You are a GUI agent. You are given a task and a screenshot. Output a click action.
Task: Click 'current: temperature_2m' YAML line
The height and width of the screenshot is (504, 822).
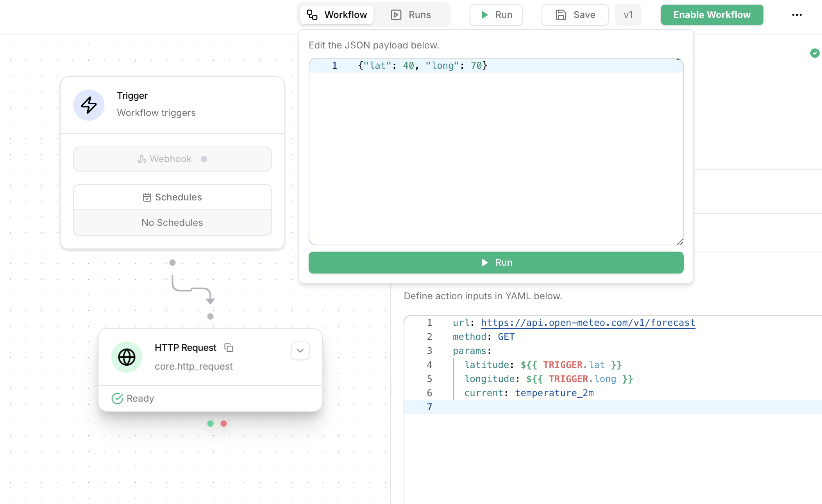point(529,393)
